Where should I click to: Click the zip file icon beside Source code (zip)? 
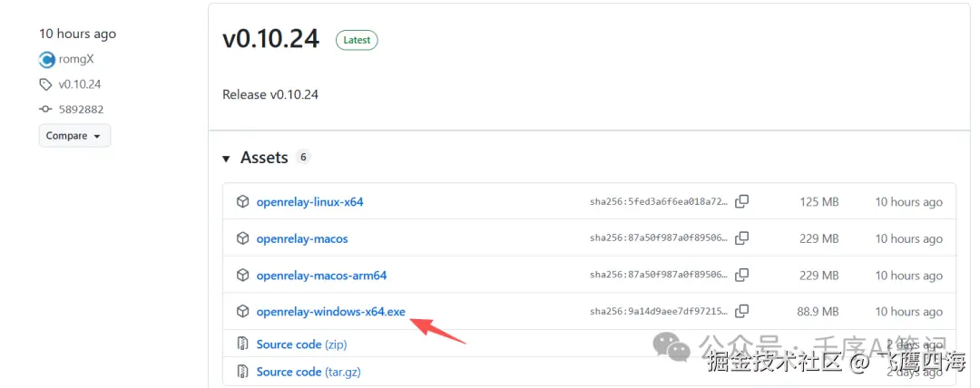[x=242, y=344]
